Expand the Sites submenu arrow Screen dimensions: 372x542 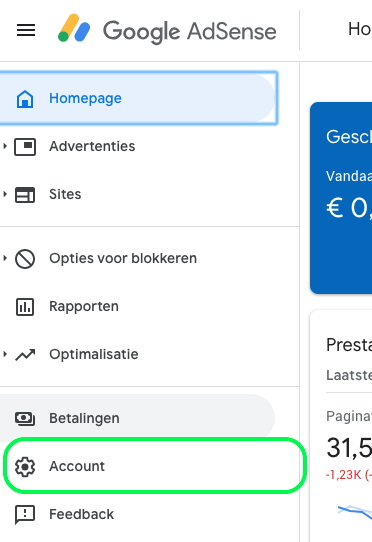(5, 194)
